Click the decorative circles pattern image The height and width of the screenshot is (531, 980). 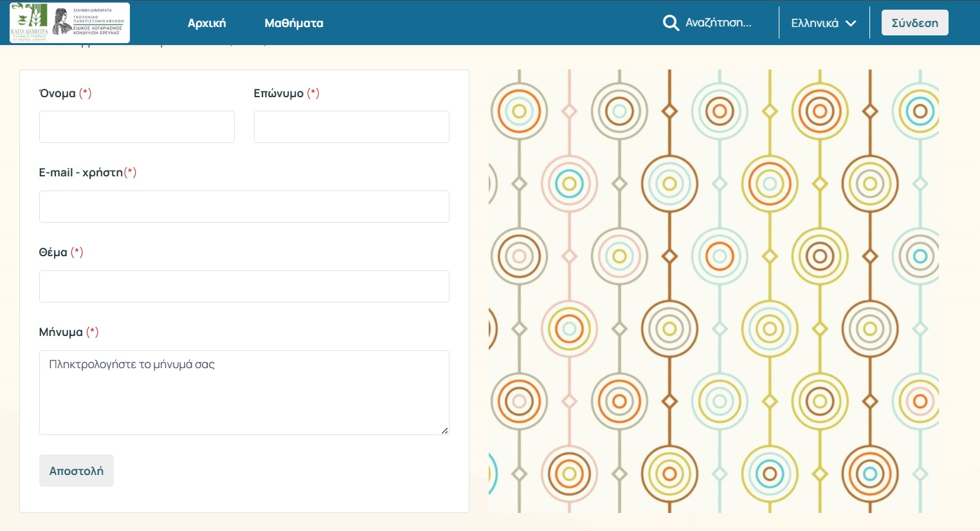pyautogui.click(x=713, y=291)
